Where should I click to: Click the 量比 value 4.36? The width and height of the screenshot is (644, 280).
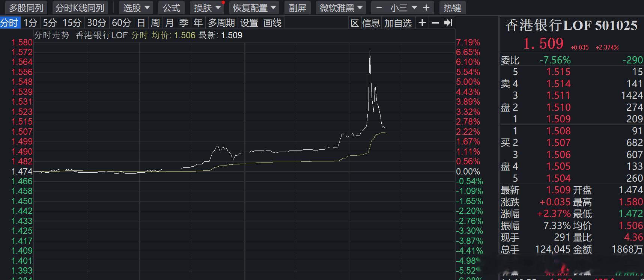click(x=633, y=237)
